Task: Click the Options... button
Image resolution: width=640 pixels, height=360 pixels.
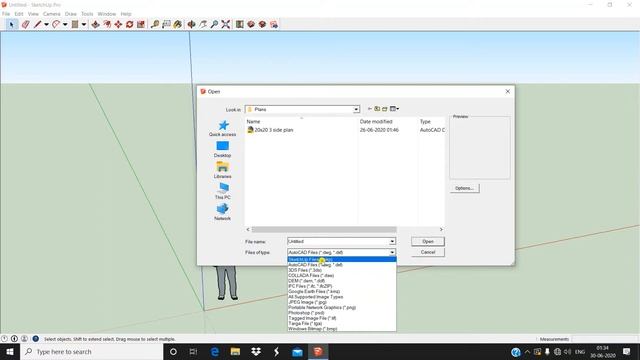Action: pyautogui.click(x=464, y=188)
